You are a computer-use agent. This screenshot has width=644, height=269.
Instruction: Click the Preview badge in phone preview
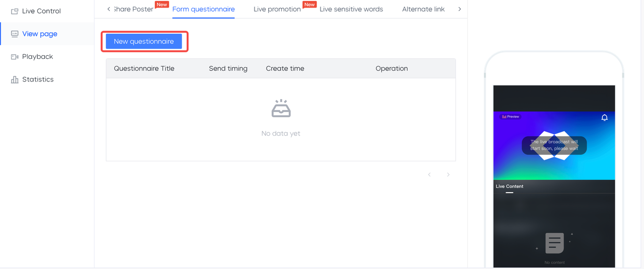pos(510,117)
